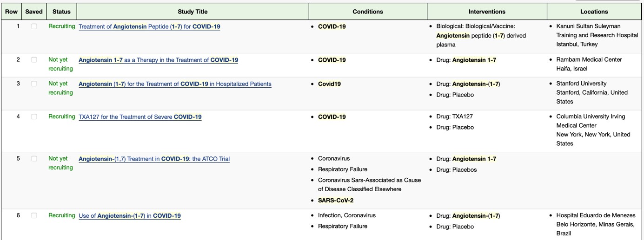Open TXA127 for Severe COVID-19 study
This screenshot has width=644, height=240.
tap(140, 117)
